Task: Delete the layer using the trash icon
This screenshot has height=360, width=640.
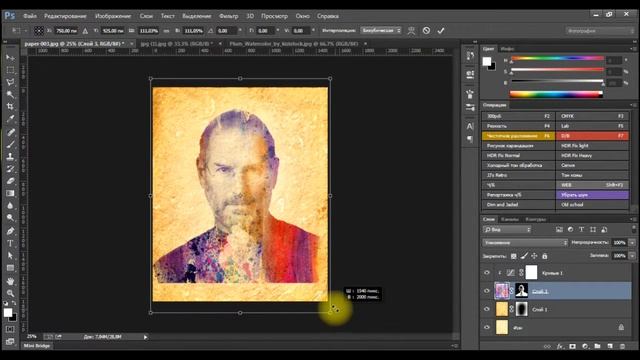Action: point(622,346)
